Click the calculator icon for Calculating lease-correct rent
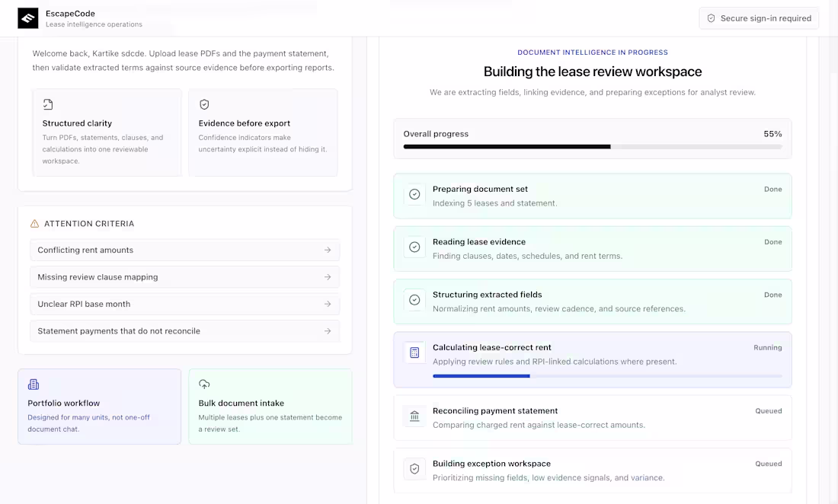 pos(414,353)
